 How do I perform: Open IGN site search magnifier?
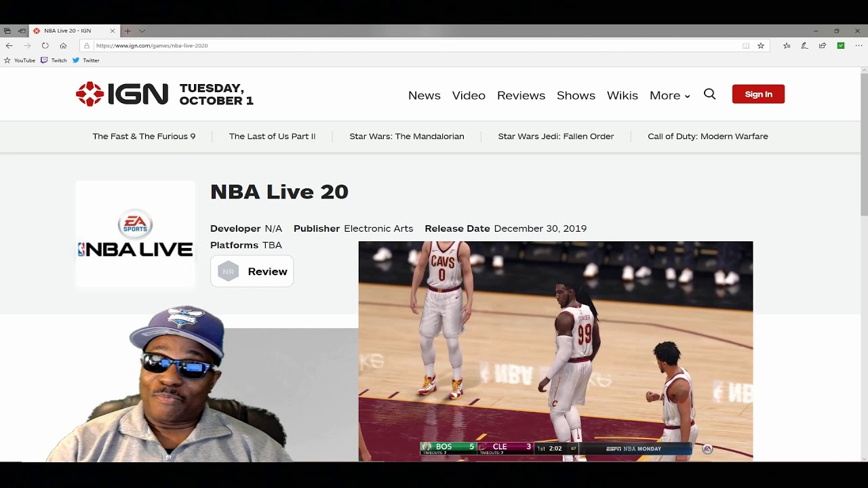[x=709, y=94]
